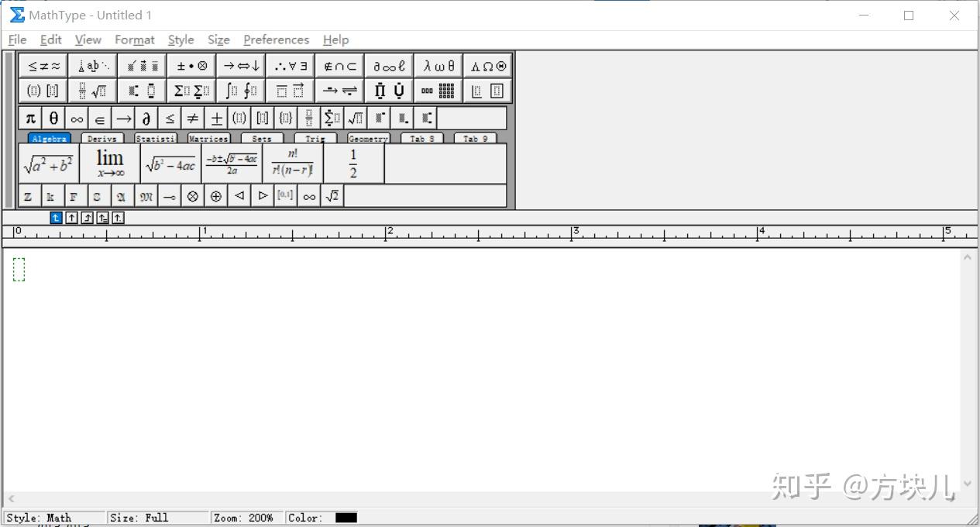Open the lowercase Greek palette (λωθ)
Viewport: 980px width, 527px height.
[438, 66]
